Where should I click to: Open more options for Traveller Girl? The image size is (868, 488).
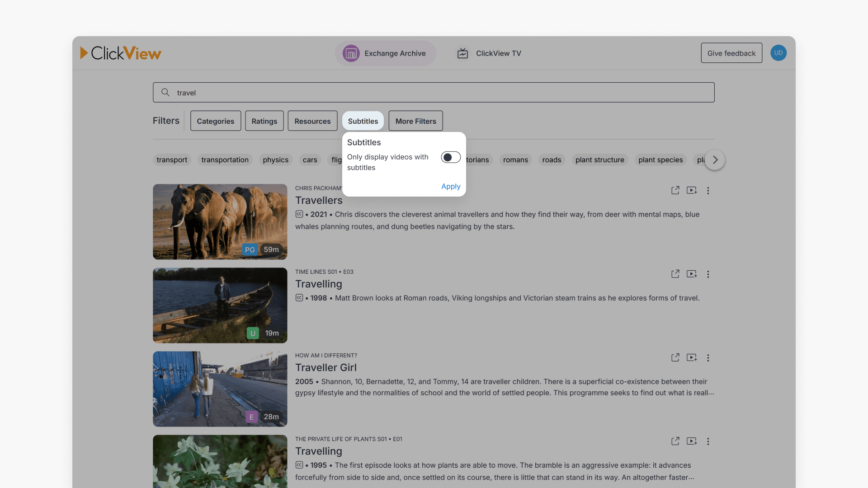pyautogui.click(x=708, y=358)
